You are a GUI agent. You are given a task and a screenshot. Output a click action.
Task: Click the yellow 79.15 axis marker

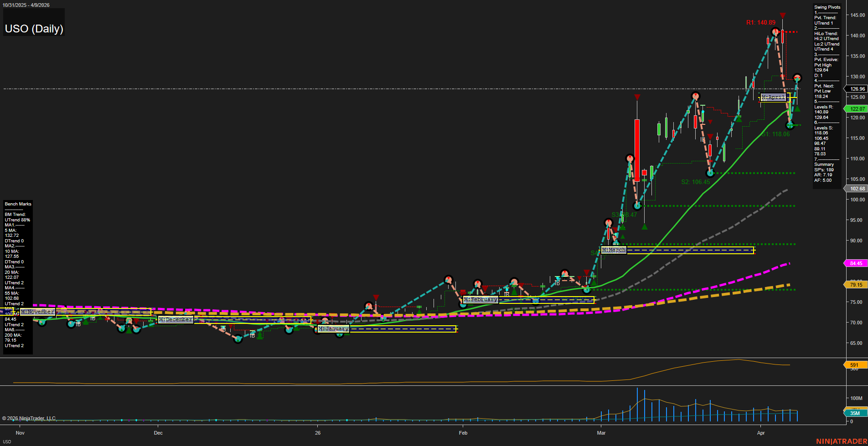coord(856,285)
